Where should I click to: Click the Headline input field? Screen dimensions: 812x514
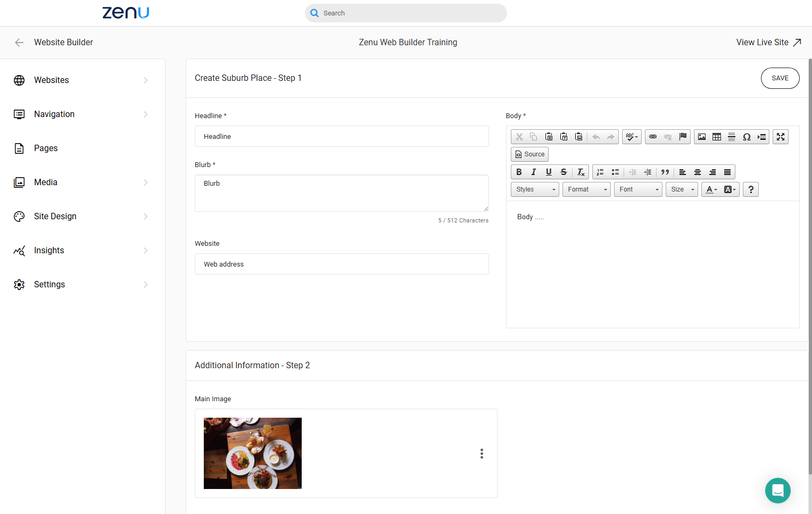pyautogui.click(x=342, y=136)
